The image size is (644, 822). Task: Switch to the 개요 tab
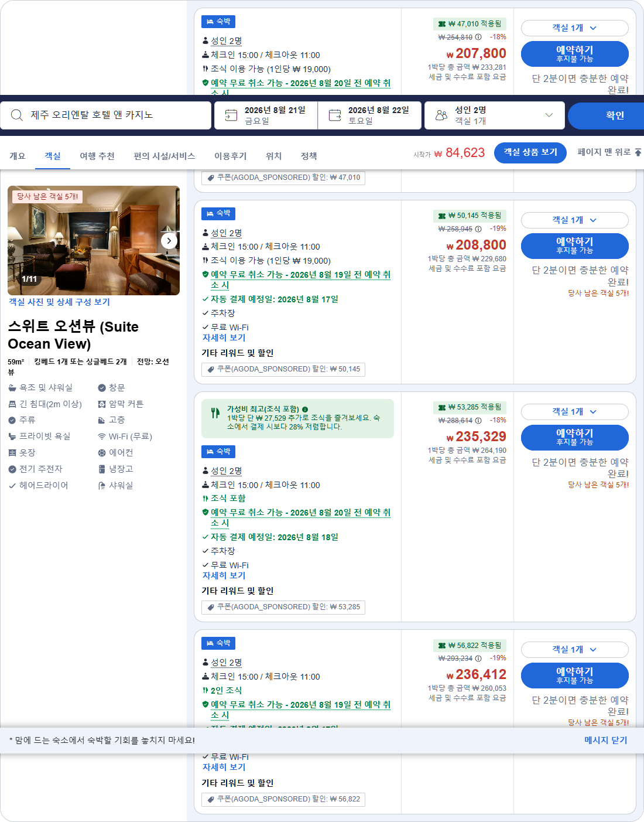18,156
